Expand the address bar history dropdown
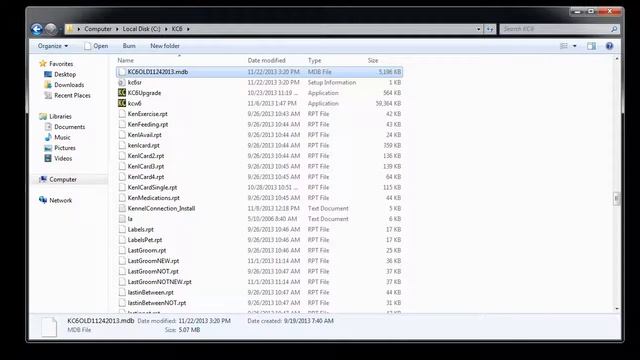This screenshot has height=360, width=640. [x=478, y=29]
